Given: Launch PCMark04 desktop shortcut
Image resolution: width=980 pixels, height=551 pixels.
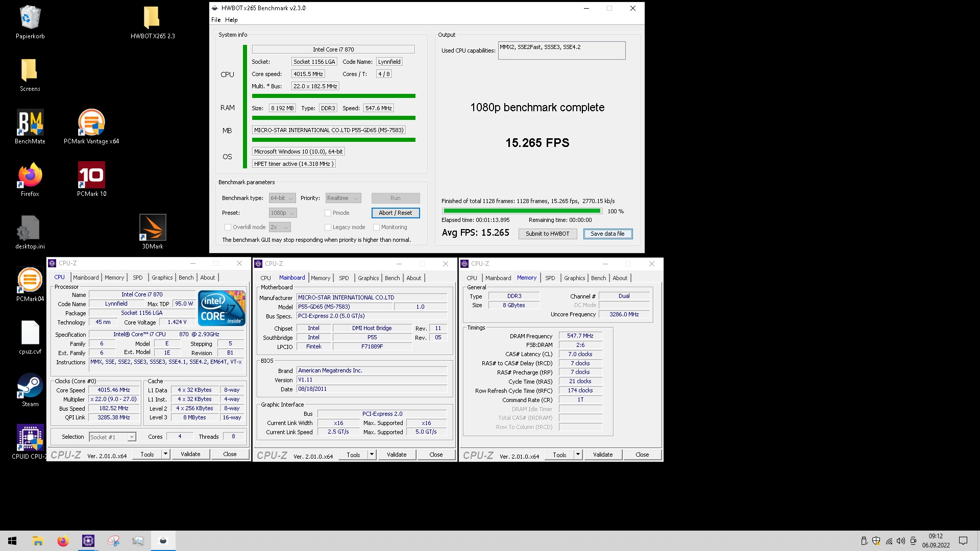Looking at the screenshot, I should tap(30, 285).
